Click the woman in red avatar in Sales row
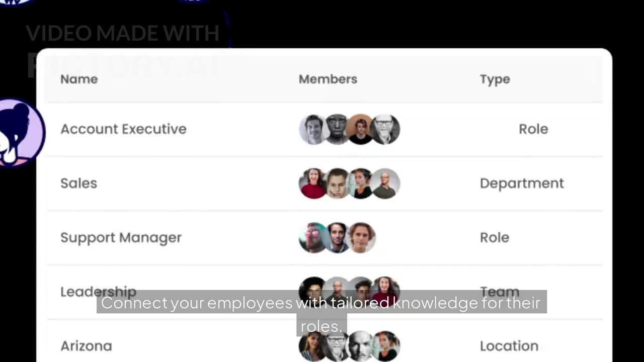This screenshot has height=362, width=644. click(313, 184)
